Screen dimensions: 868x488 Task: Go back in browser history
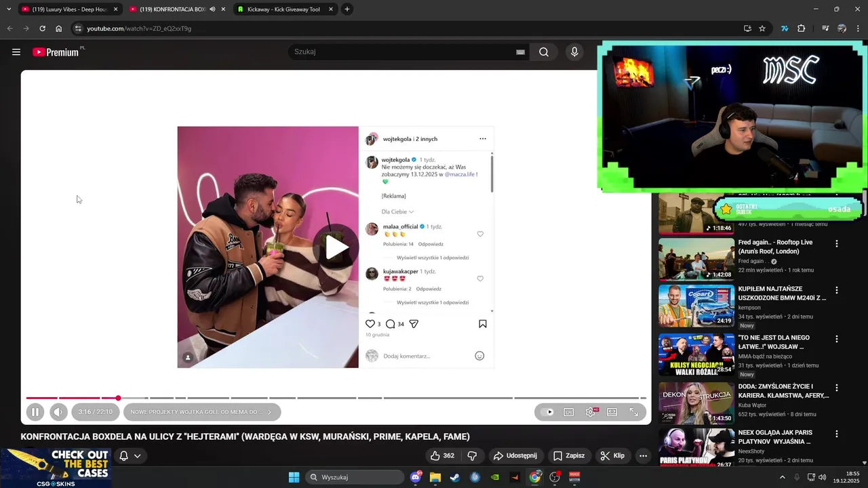click(x=9, y=28)
